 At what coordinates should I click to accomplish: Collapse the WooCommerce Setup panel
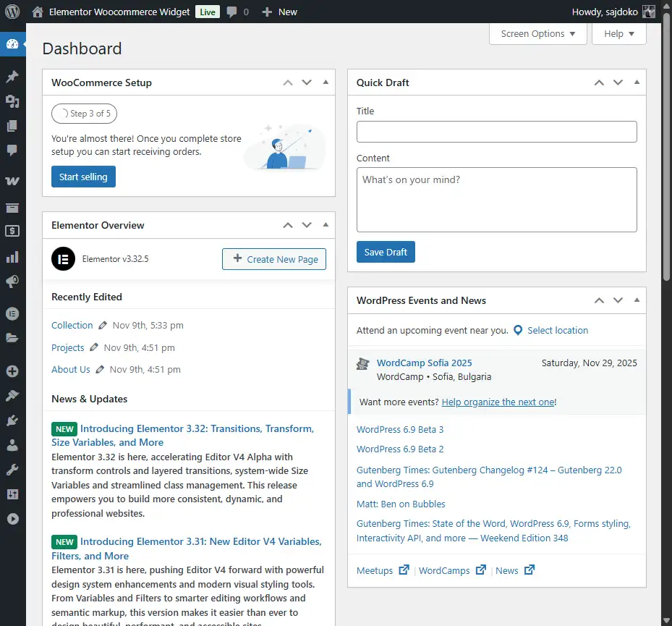(326, 83)
